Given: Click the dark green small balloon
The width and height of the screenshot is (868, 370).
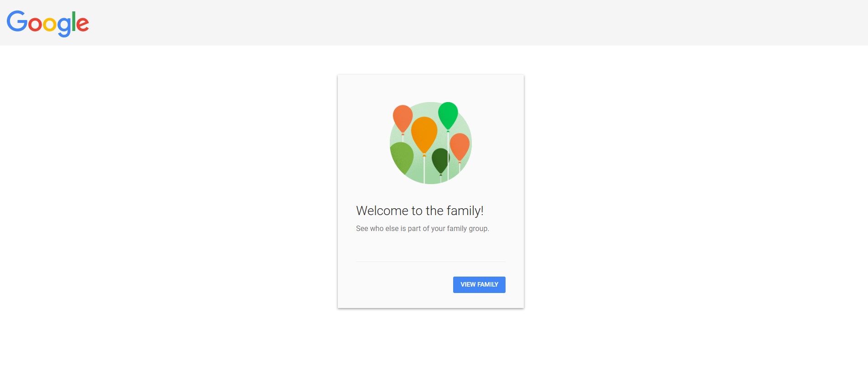Looking at the screenshot, I should (440, 160).
